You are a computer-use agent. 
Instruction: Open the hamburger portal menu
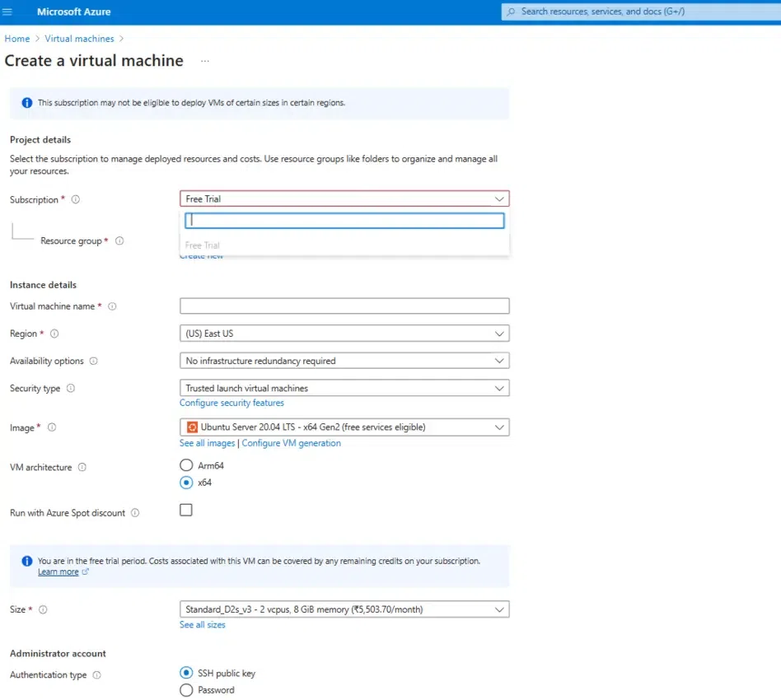click(8, 12)
